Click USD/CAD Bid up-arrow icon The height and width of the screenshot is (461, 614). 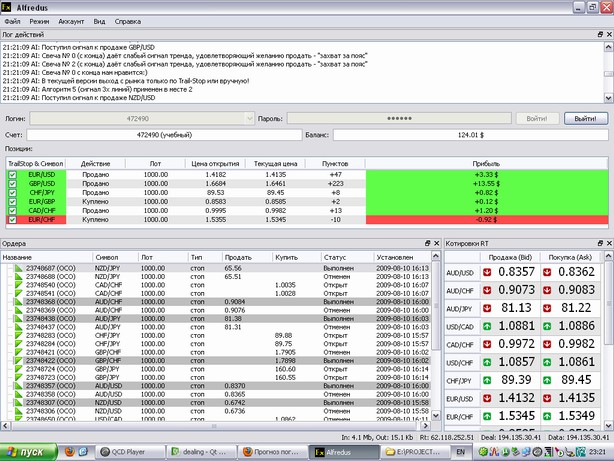487,326
